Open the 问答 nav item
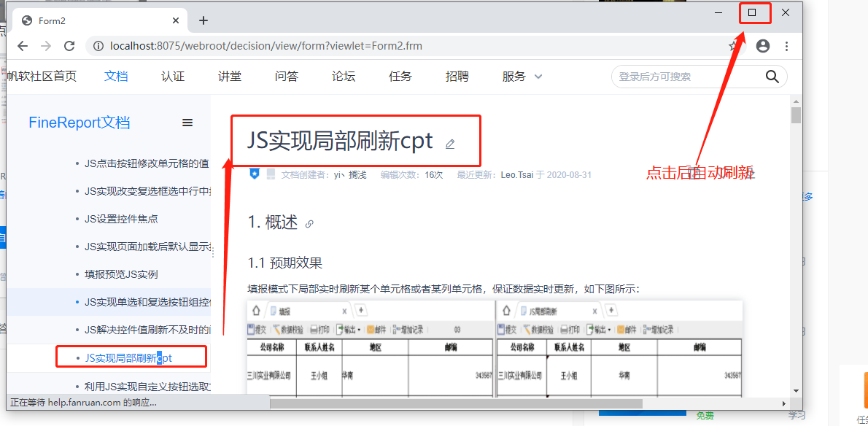This screenshot has height=426, width=868. click(x=286, y=77)
